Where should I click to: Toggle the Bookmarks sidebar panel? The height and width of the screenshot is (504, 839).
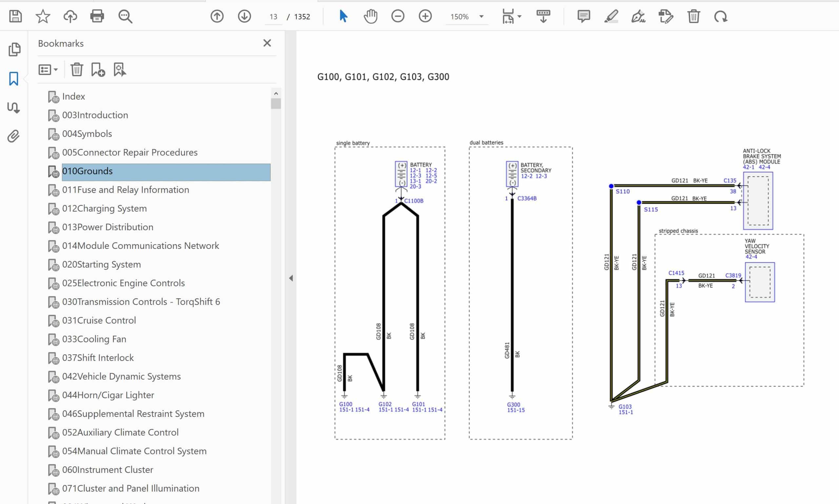pyautogui.click(x=13, y=79)
